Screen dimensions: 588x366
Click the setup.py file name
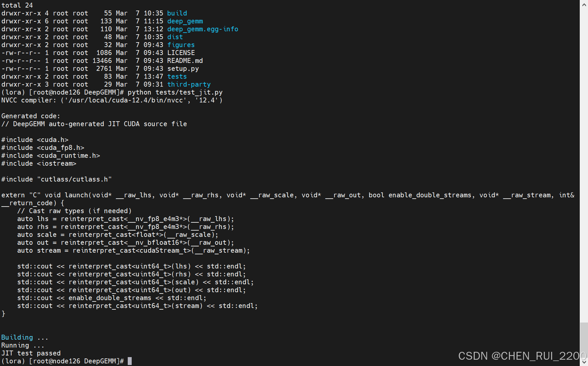[183, 69]
